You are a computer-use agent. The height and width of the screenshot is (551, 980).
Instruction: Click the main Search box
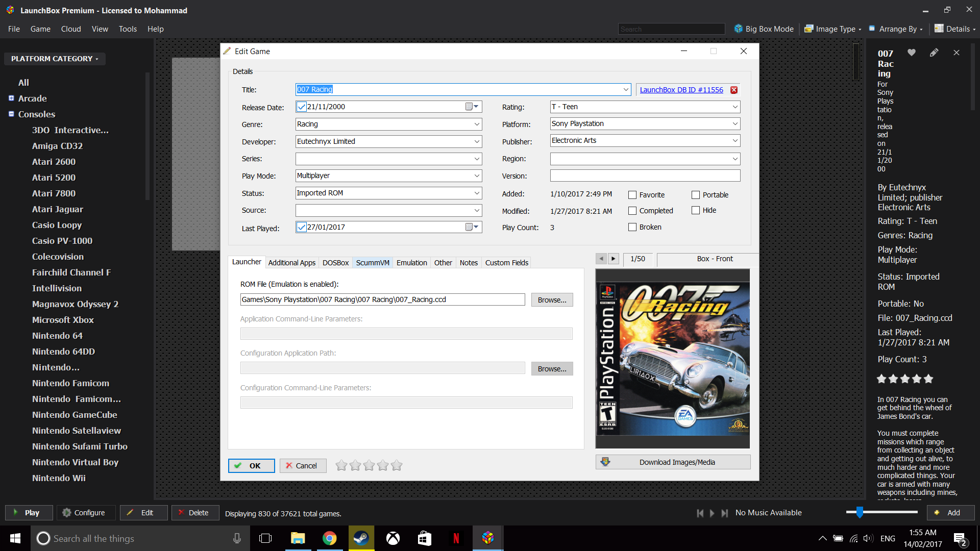(671, 29)
